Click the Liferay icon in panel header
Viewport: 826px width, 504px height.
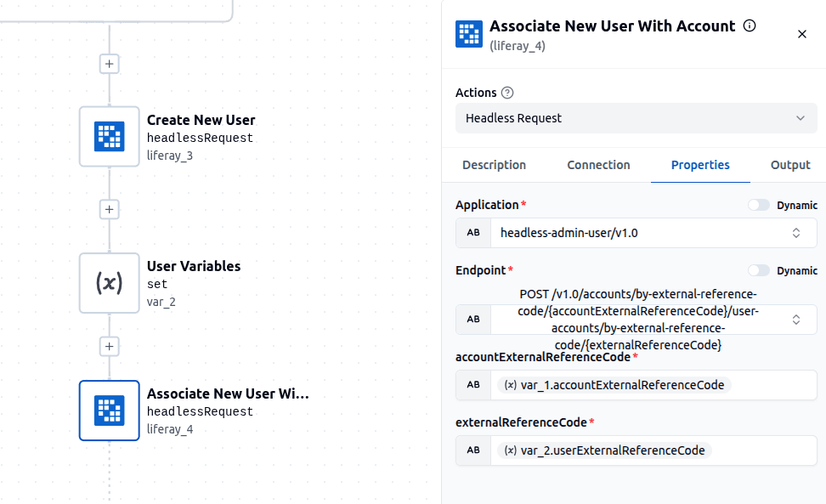(x=469, y=34)
